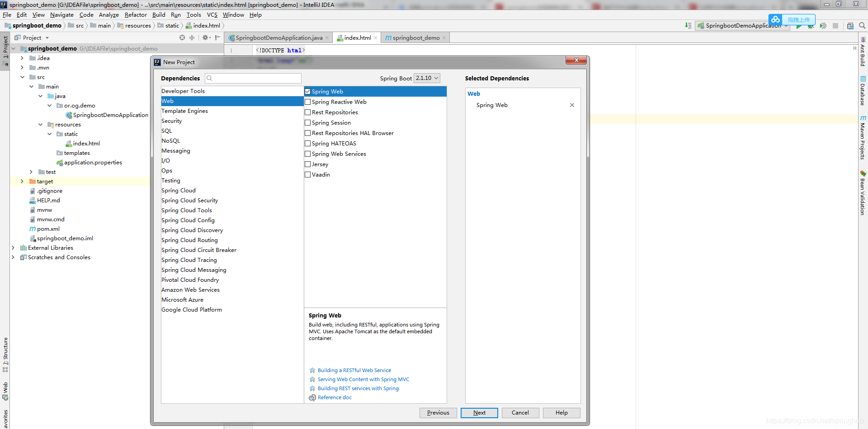868x429 pixels.
Task: Click the Next button
Action: click(479, 413)
